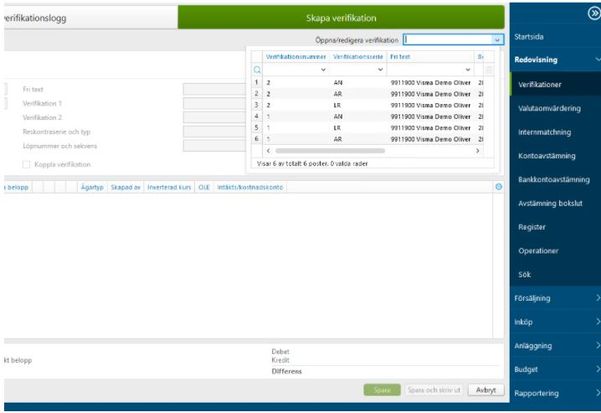
Task: Expand the Rapportering menu section
Action: 597,393
